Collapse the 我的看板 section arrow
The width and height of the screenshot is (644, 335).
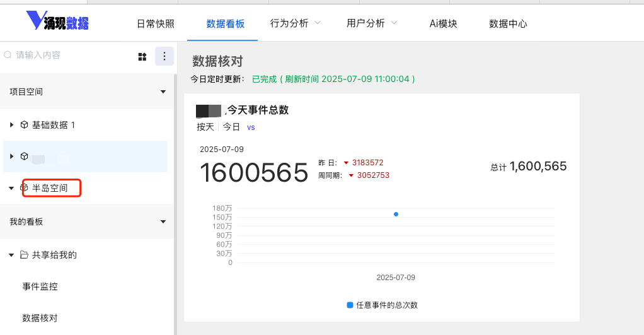tap(163, 221)
